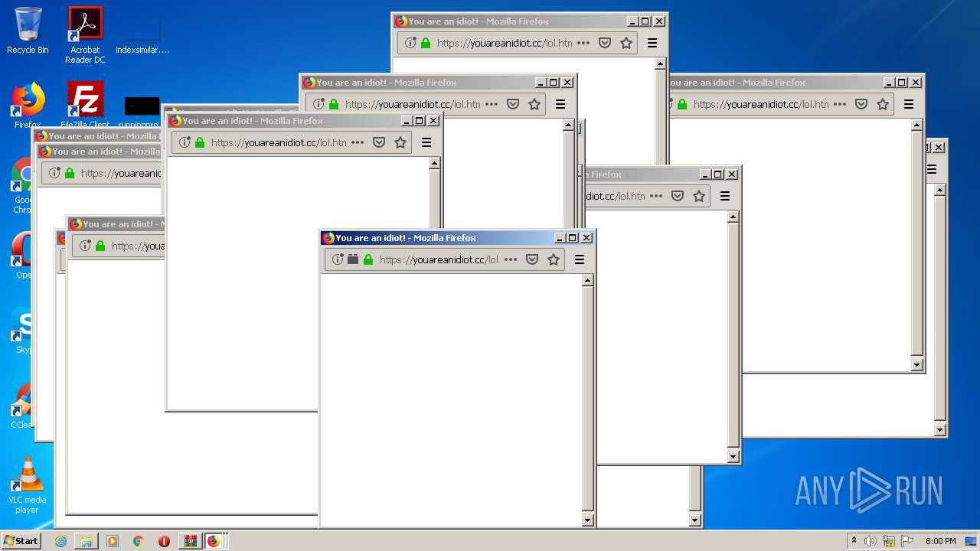Open Windows Media Player from the taskbar
This screenshot has height=551, width=980.
[113, 541]
